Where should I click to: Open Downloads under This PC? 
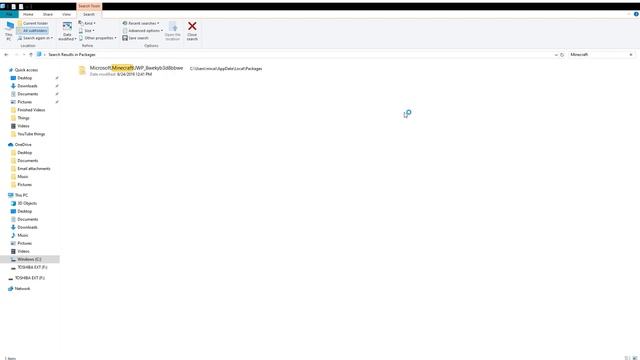coord(27,227)
